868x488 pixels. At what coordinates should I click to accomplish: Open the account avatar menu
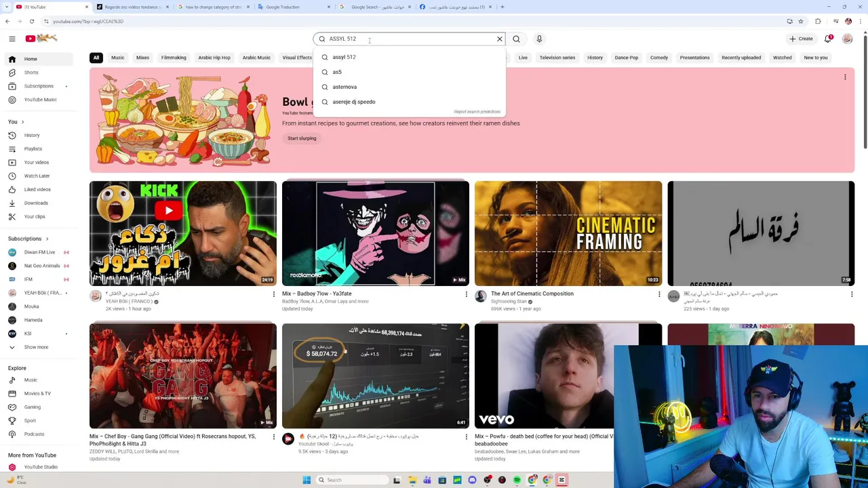847,39
